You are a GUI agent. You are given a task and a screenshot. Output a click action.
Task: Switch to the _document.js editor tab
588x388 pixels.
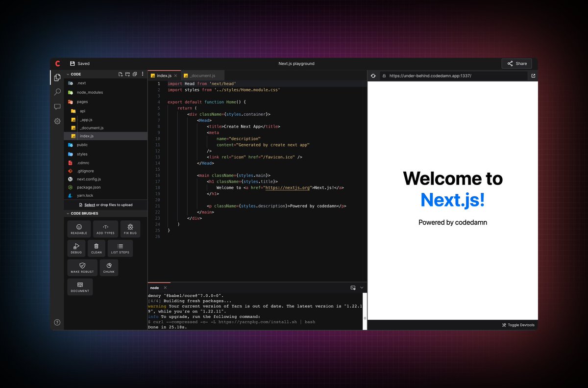point(202,75)
